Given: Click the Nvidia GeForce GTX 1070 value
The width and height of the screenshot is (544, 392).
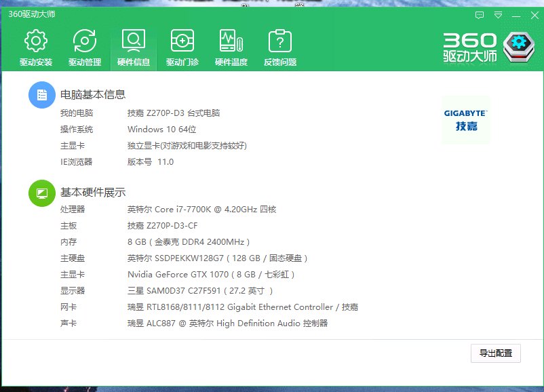Looking at the screenshot, I should (x=211, y=275).
